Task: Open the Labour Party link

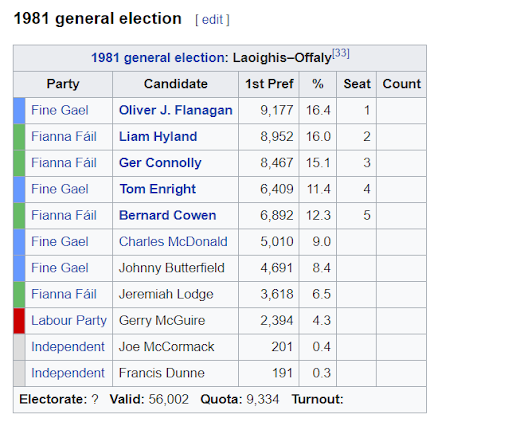Action: pos(69,321)
